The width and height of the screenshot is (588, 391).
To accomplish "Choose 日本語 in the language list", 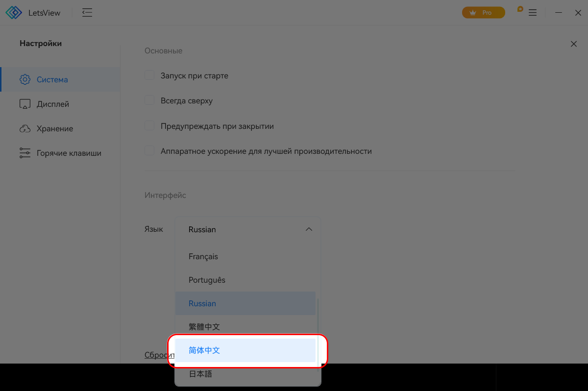I will tap(245, 374).
